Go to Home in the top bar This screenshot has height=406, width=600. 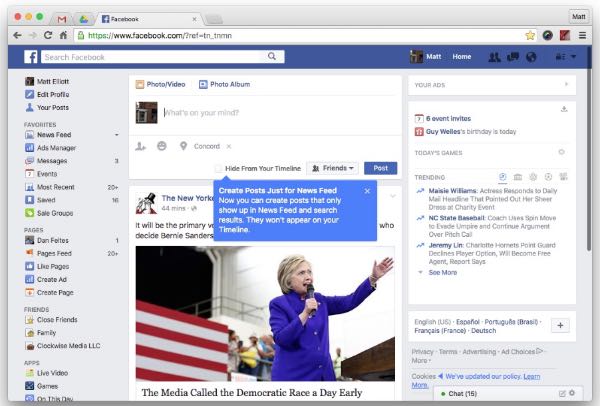click(x=461, y=57)
